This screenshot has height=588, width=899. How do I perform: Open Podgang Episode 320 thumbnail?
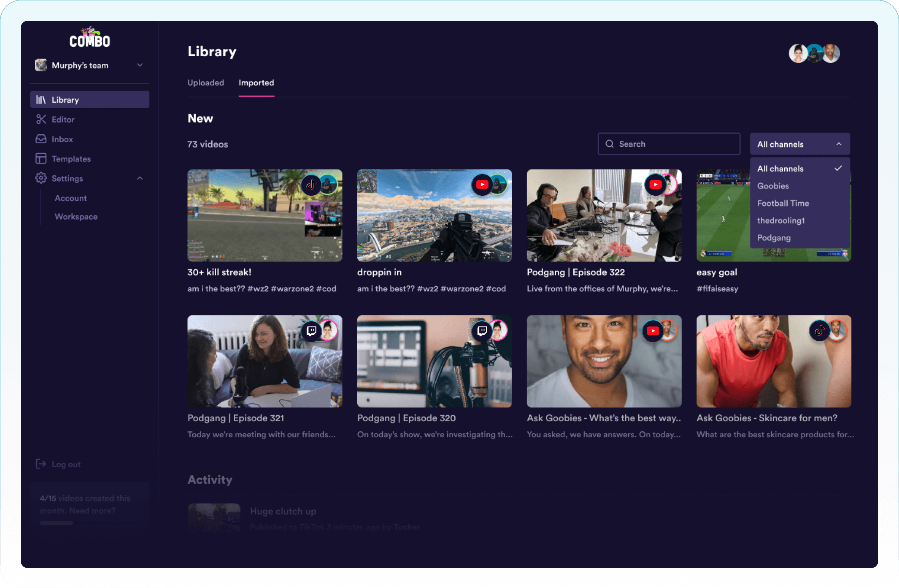pos(434,361)
